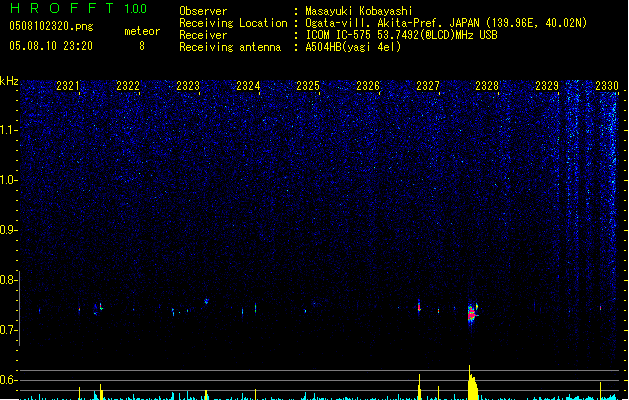
Task: Click the 2322 time marker
Action: pyautogui.click(x=128, y=86)
